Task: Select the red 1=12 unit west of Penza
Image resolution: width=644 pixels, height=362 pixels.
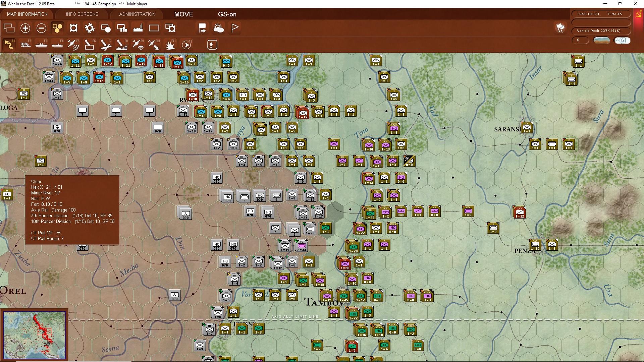Action: [519, 212]
